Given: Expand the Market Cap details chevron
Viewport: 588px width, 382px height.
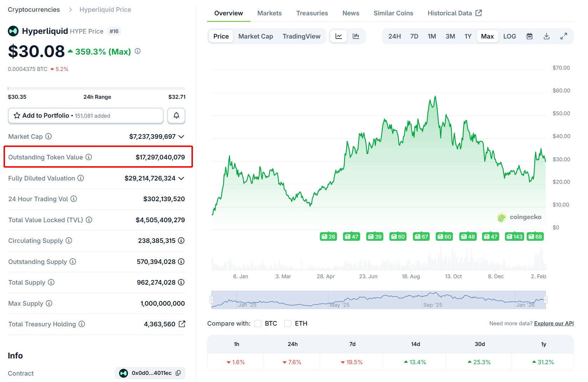Looking at the screenshot, I should tap(181, 137).
